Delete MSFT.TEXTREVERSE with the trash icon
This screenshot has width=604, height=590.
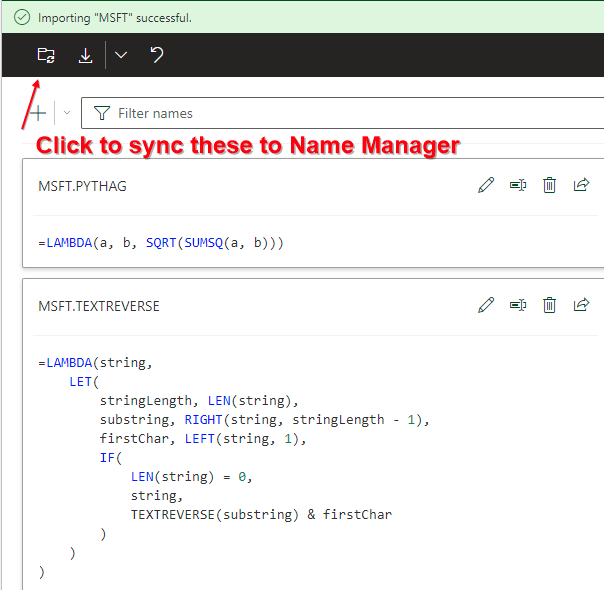(549, 305)
